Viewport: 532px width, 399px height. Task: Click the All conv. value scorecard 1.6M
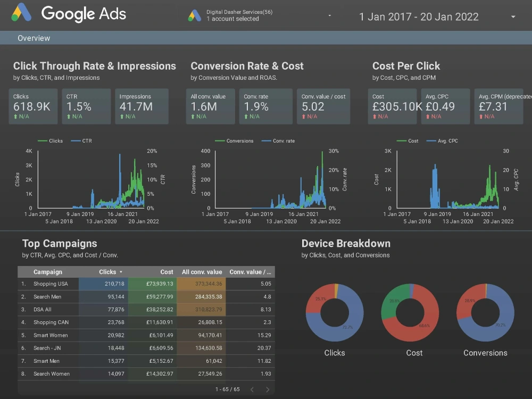pos(210,106)
